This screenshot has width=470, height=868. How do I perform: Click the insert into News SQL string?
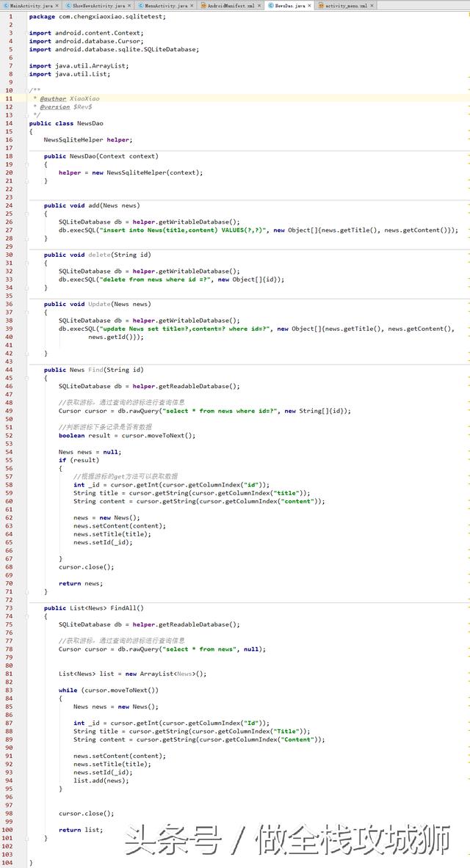click(184, 230)
